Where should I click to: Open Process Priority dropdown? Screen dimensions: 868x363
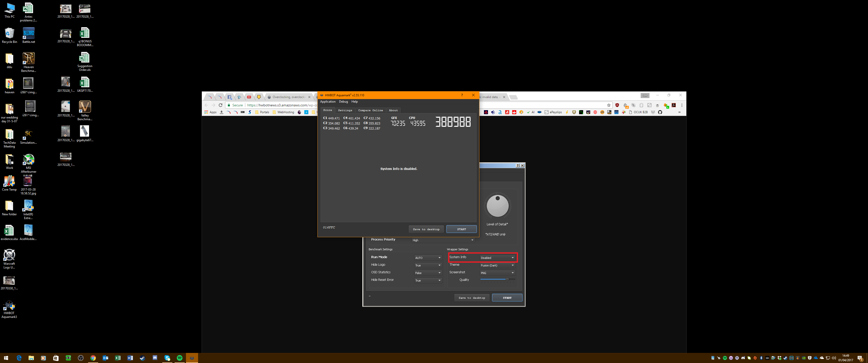[x=443, y=240]
